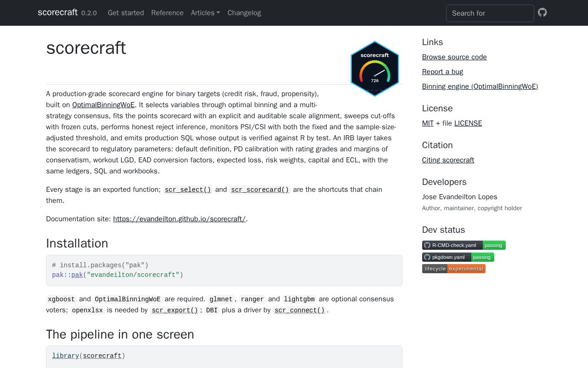Open the lifecycle experimental badge

pos(454,269)
